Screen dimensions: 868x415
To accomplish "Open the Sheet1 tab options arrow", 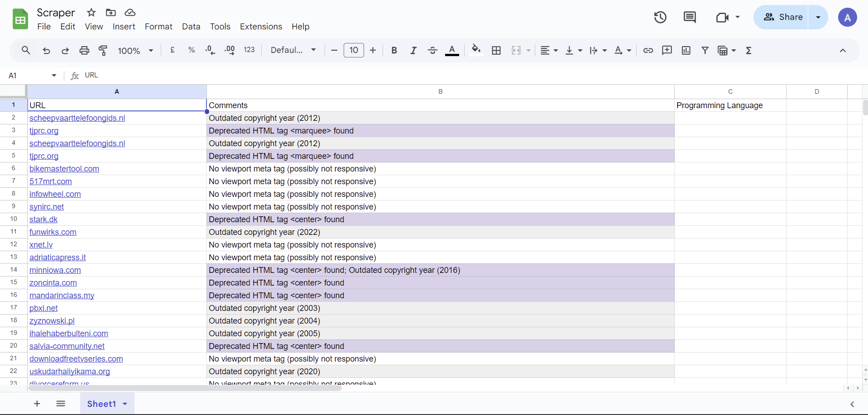I will (125, 404).
